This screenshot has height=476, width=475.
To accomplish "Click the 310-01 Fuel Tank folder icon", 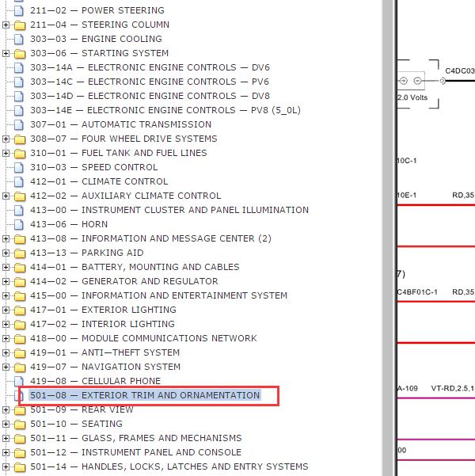I will 20,154.
